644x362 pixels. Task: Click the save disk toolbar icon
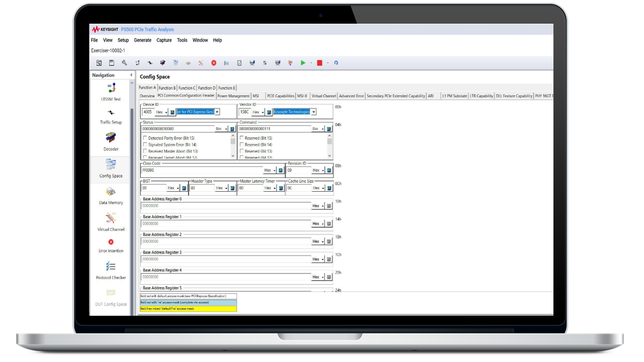pos(111,63)
